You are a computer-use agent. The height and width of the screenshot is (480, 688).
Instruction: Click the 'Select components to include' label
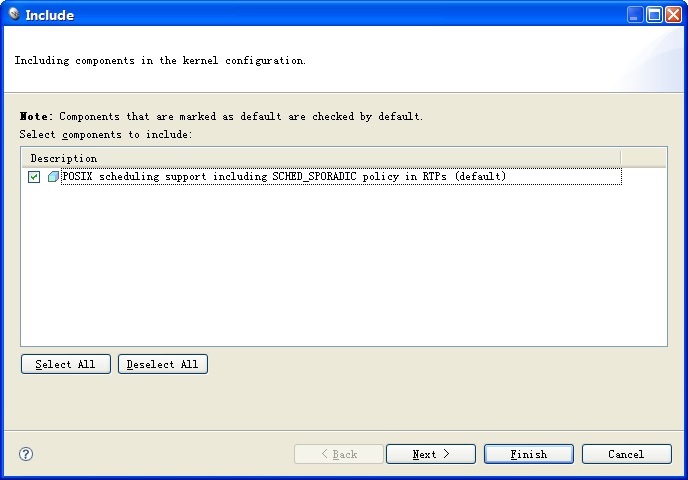click(x=106, y=134)
